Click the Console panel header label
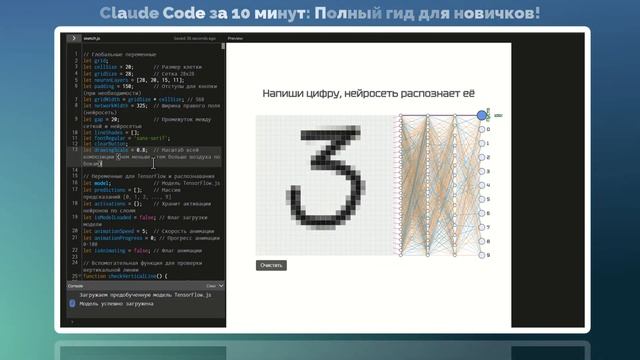The height and width of the screenshot is (360, 640). [x=75, y=286]
